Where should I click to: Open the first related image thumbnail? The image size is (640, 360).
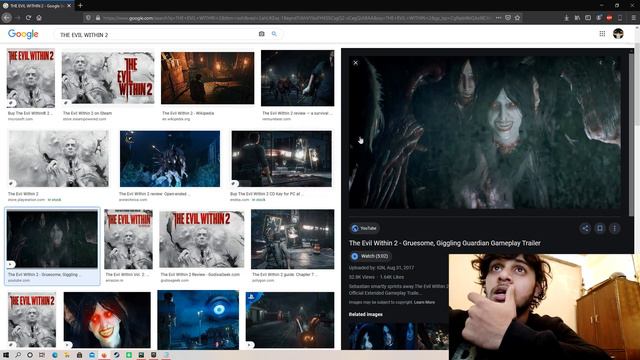click(x=382, y=336)
